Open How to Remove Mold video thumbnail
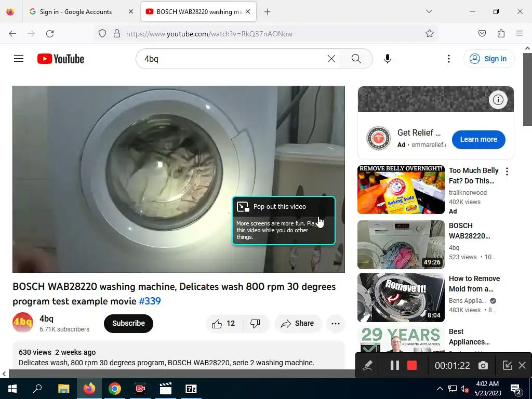The height and width of the screenshot is (399, 532). pyautogui.click(x=401, y=298)
